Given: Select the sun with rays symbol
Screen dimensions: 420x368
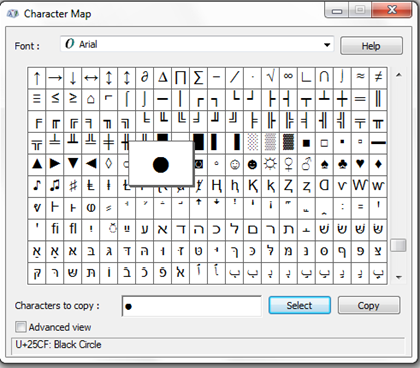Looking at the screenshot, I should pos(270,164).
